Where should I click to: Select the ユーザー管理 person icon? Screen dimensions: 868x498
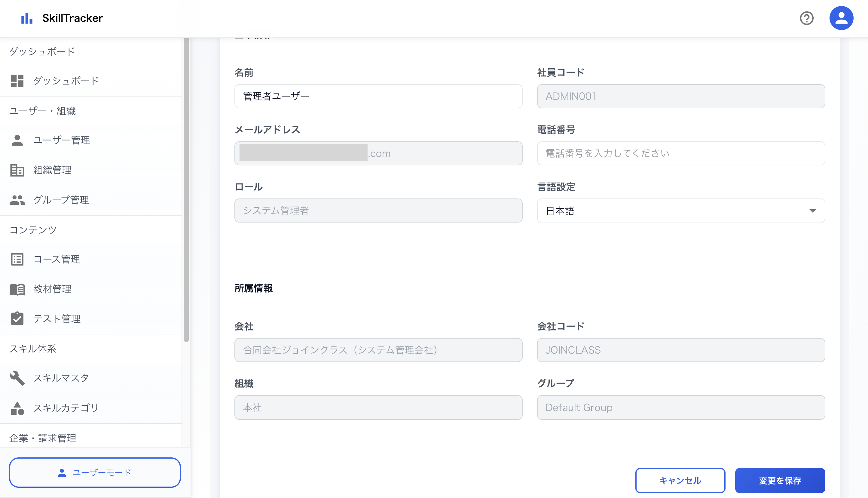coord(17,140)
